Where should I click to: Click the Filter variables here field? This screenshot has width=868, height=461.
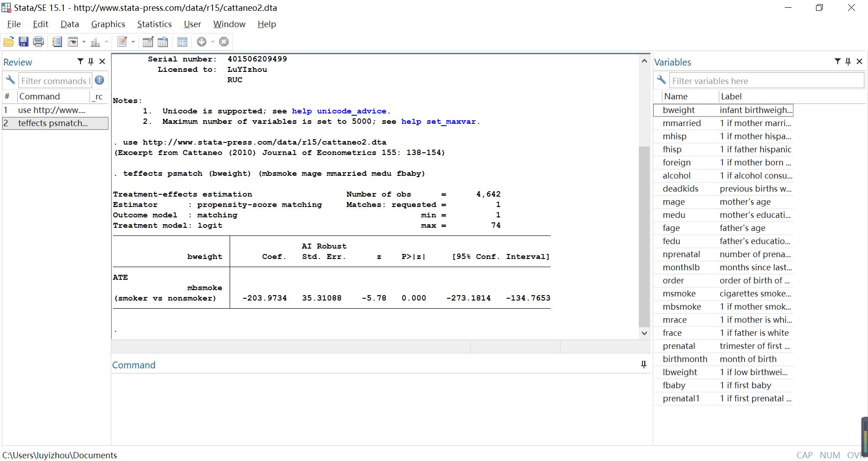click(766, 81)
